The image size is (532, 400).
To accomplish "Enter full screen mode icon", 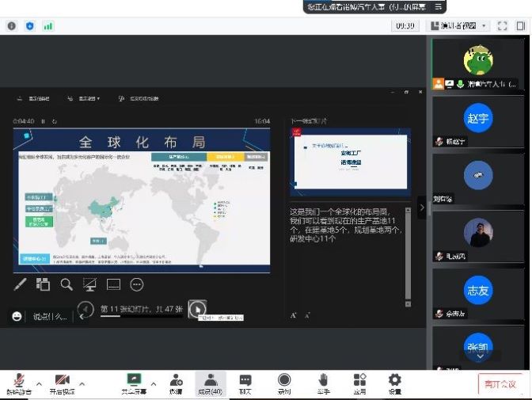I will pos(502,25).
